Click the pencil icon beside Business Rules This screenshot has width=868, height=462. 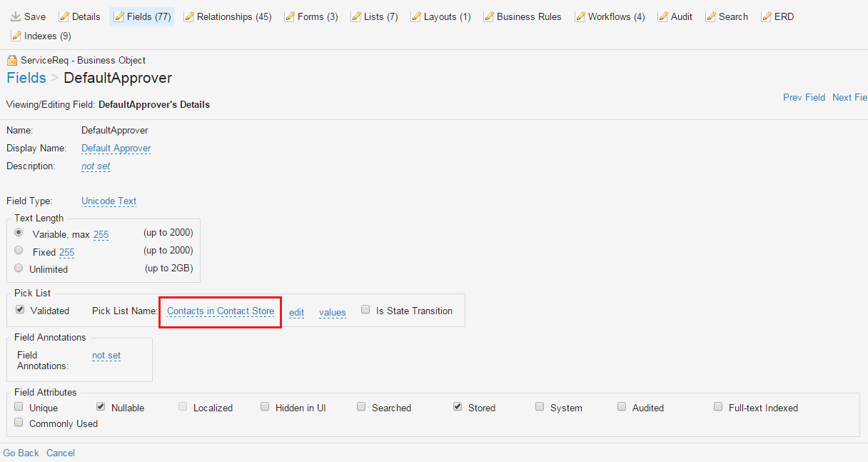488,16
